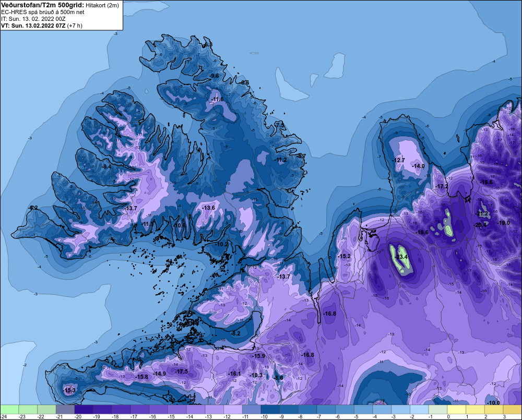The image size is (522, 420).
Task: Click the -15.2 temperature value
Action: pos(344,256)
